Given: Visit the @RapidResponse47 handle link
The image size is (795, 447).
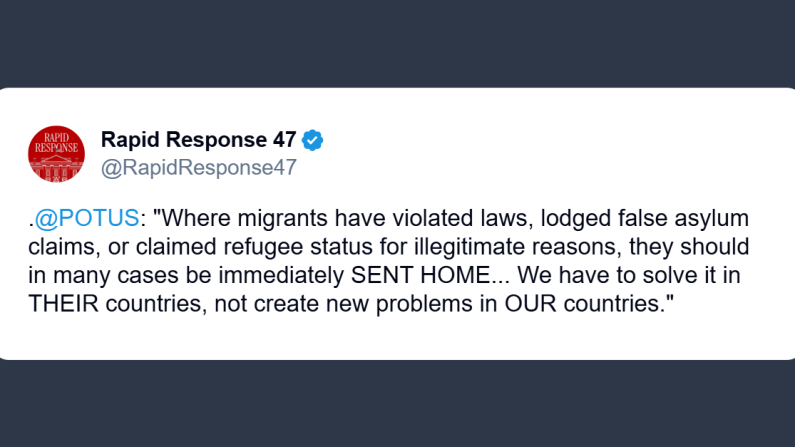Looking at the screenshot, I should (199, 167).
